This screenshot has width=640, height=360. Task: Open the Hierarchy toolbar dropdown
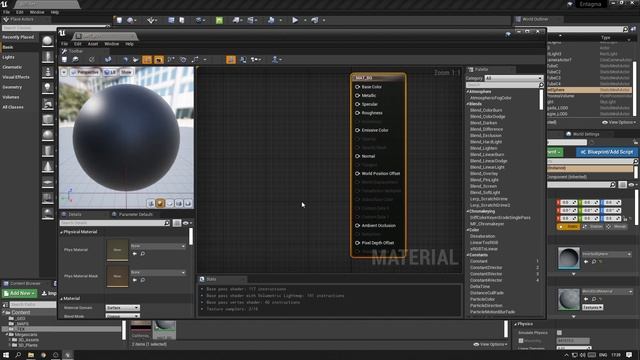[x=277, y=60]
